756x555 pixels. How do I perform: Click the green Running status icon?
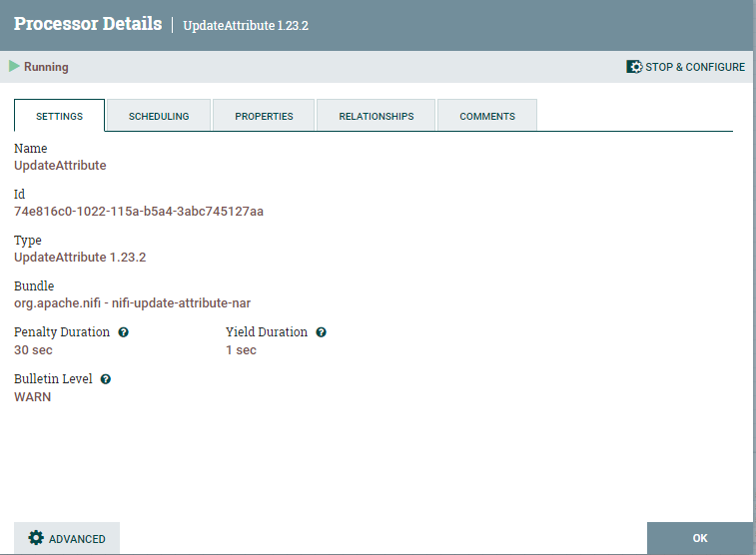click(x=14, y=66)
